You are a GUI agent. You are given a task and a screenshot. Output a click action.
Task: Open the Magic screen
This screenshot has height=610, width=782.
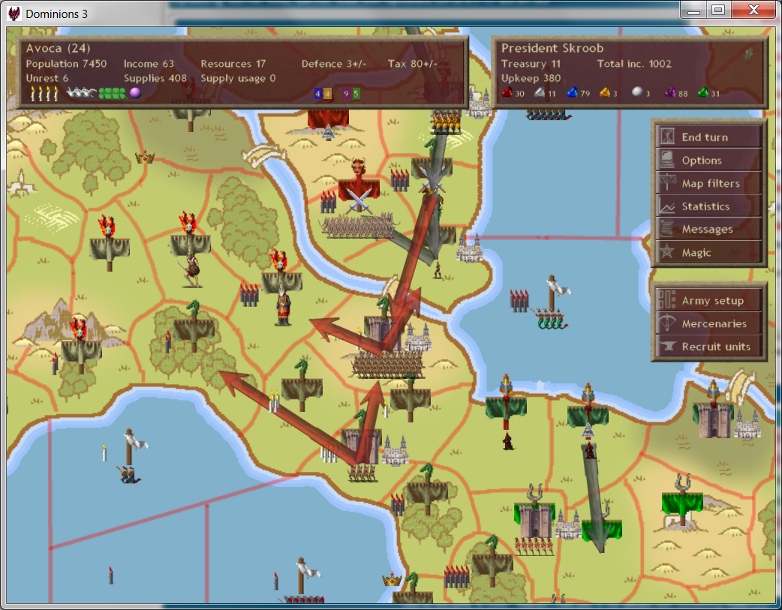coord(708,252)
